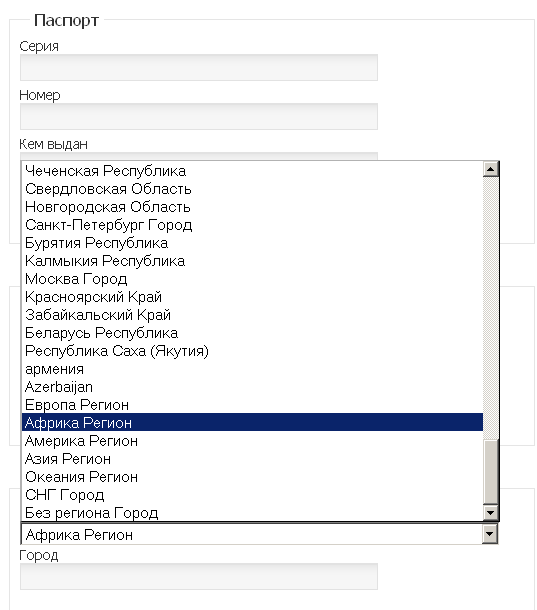Focus the Номер input field

pyautogui.click(x=199, y=116)
